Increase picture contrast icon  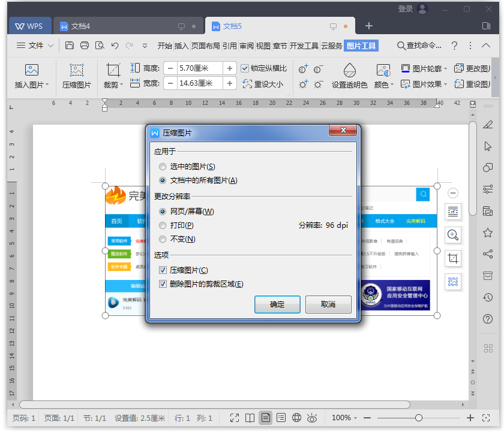point(303,68)
